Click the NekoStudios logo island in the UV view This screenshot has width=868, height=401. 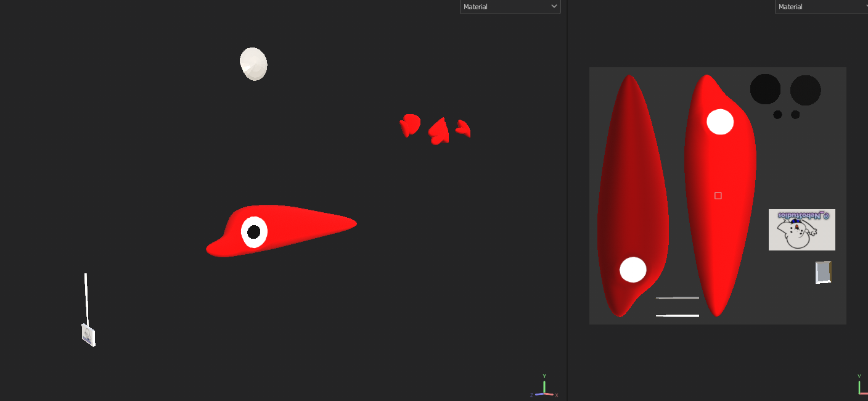(801, 229)
